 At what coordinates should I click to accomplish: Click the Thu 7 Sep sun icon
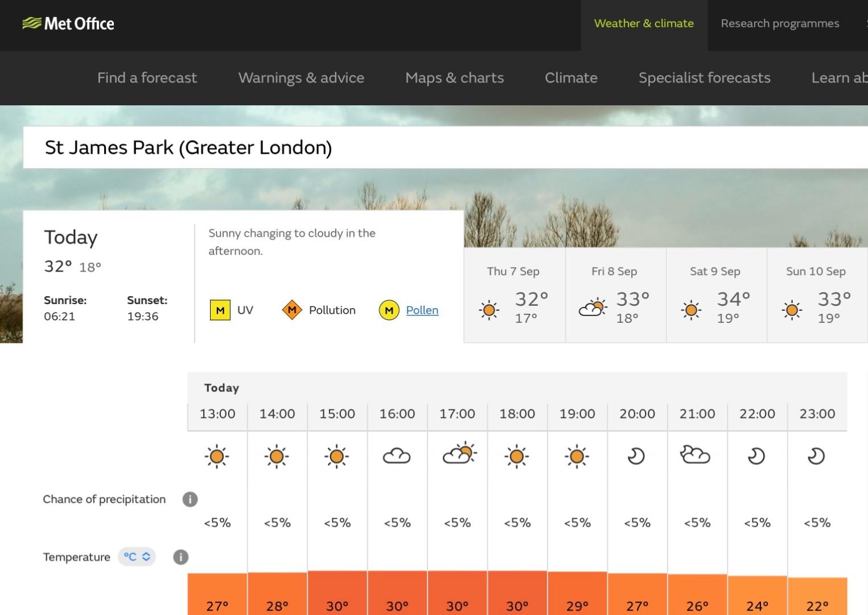(489, 310)
